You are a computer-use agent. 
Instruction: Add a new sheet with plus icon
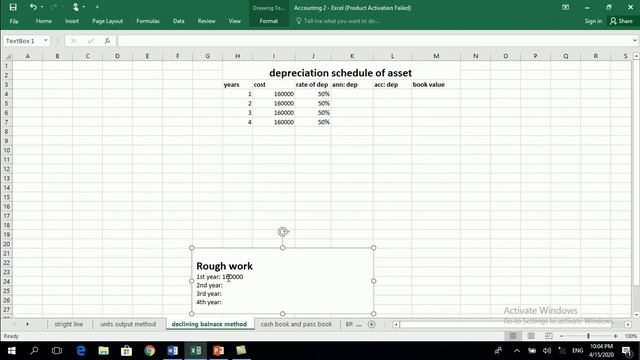371,324
